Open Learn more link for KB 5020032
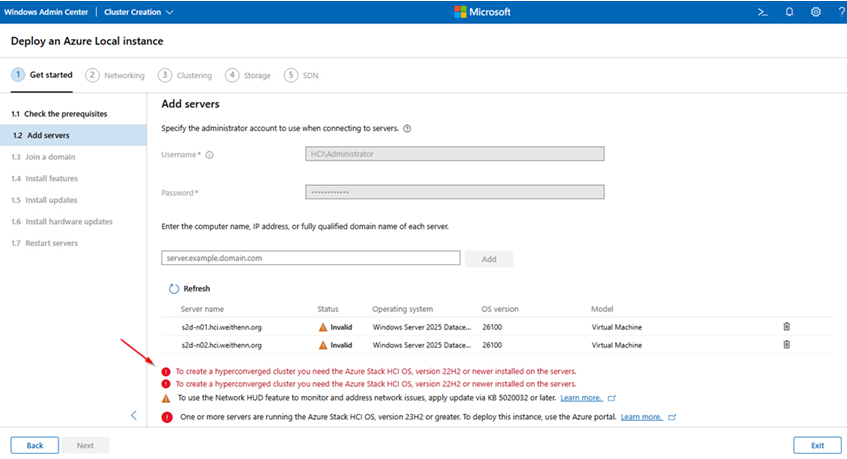Screen dimensions: 847x459 [x=581, y=398]
